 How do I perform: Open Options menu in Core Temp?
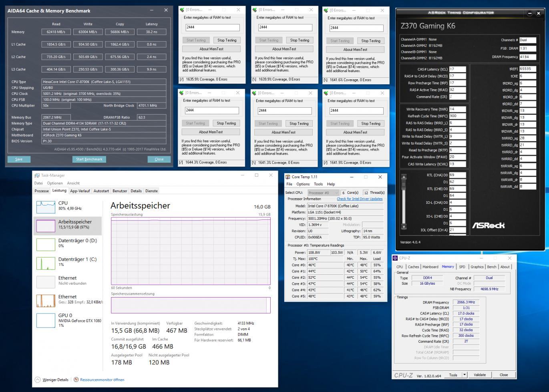point(303,184)
